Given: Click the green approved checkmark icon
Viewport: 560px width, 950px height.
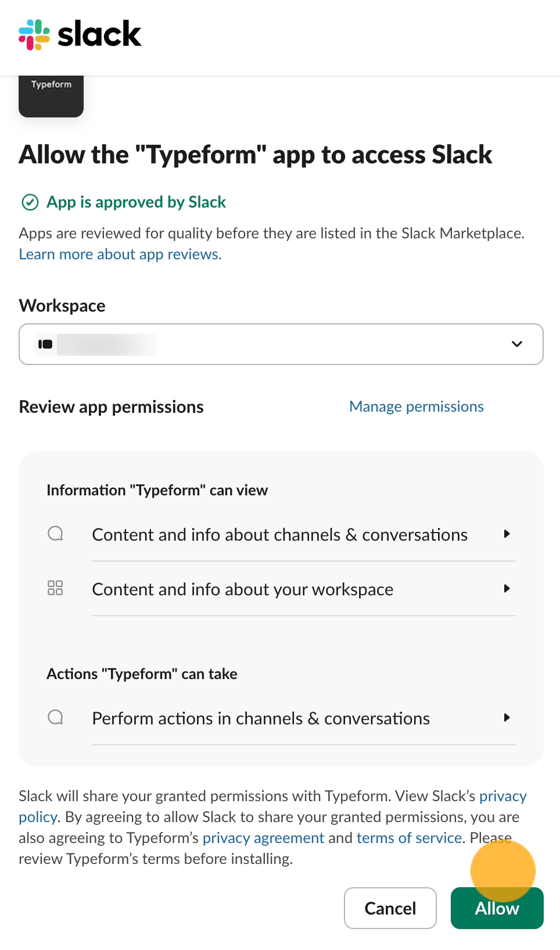Looking at the screenshot, I should click(30, 202).
